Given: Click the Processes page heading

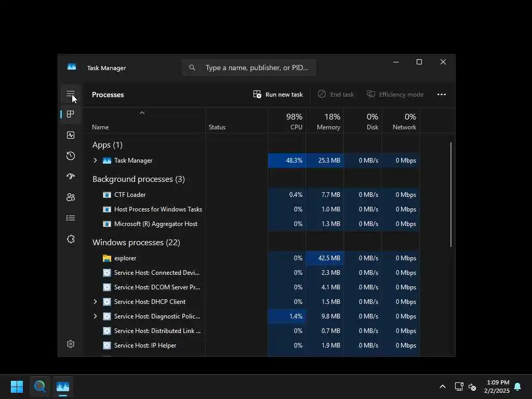Looking at the screenshot, I should coord(108,95).
